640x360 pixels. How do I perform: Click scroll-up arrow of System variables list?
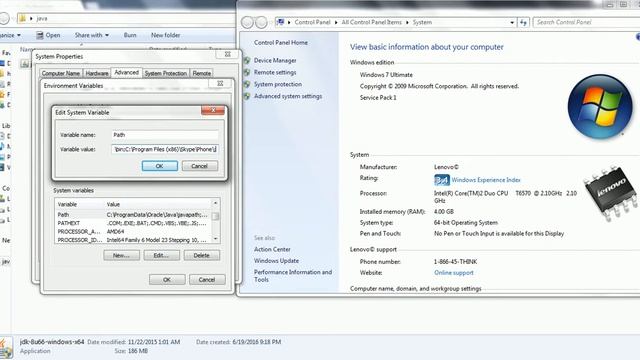[x=216, y=203]
